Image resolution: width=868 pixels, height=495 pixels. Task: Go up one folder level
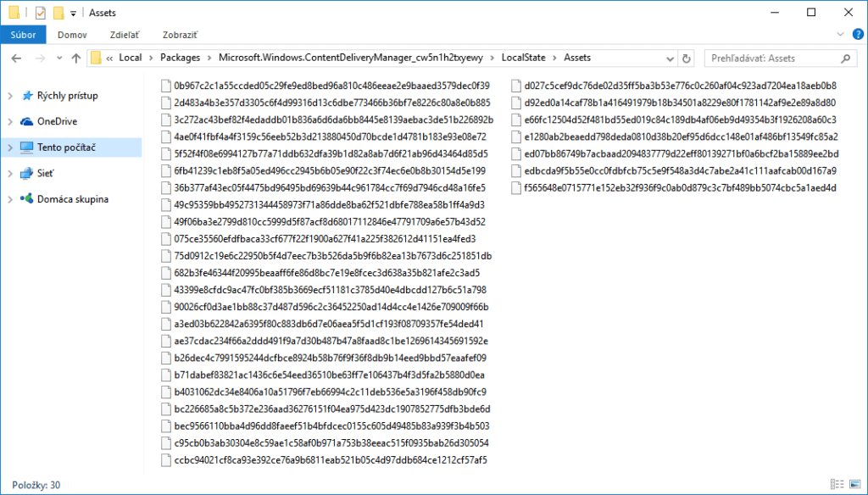(x=76, y=58)
